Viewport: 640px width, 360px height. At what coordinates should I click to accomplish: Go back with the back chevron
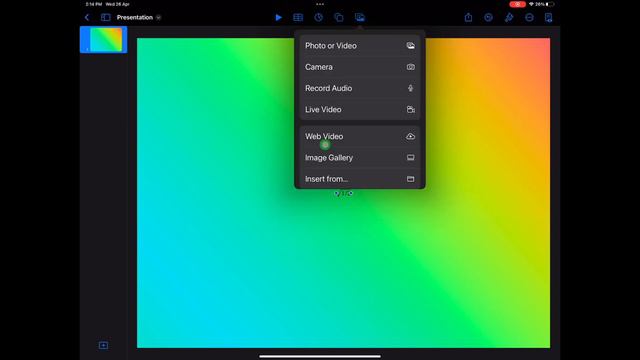[87, 18]
